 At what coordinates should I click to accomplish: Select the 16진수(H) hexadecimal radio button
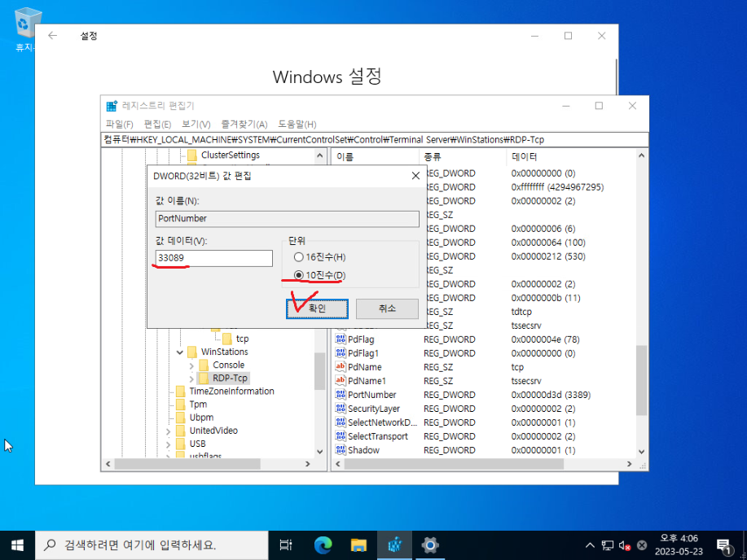pos(299,257)
